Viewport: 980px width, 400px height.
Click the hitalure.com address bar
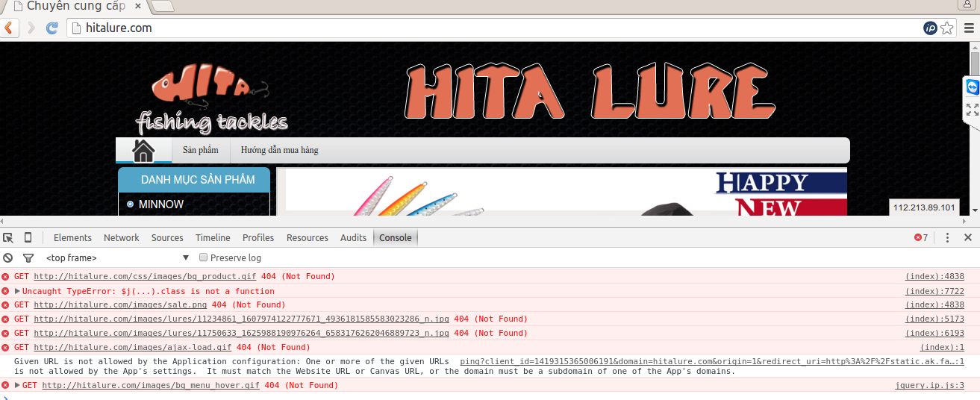point(493,28)
